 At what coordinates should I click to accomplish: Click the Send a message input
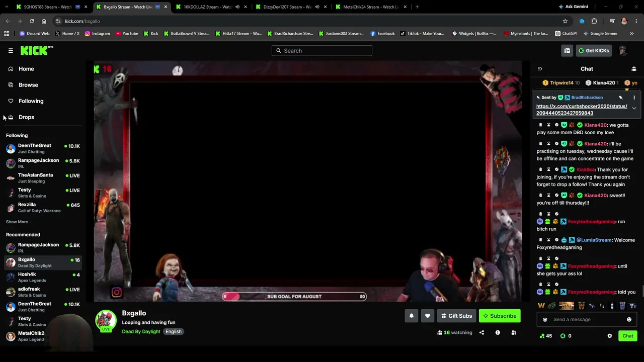[x=586, y=319]
